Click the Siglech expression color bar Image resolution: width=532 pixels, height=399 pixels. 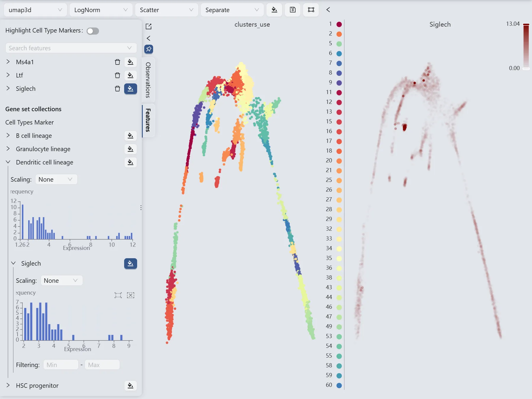526,46
